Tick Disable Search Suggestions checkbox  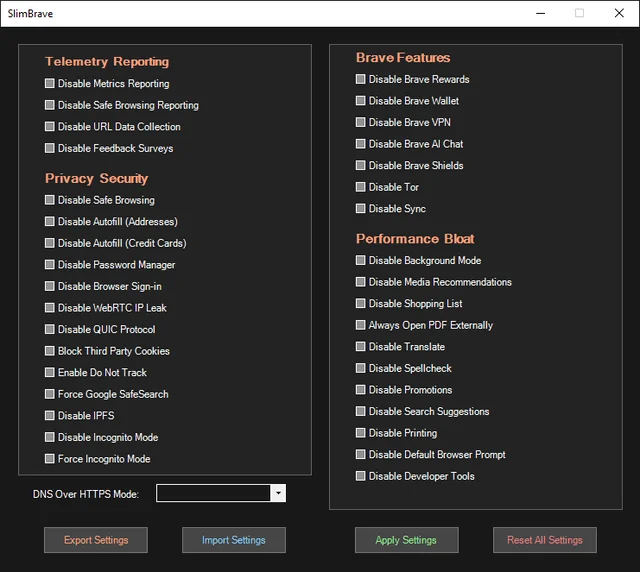[360, 411]
